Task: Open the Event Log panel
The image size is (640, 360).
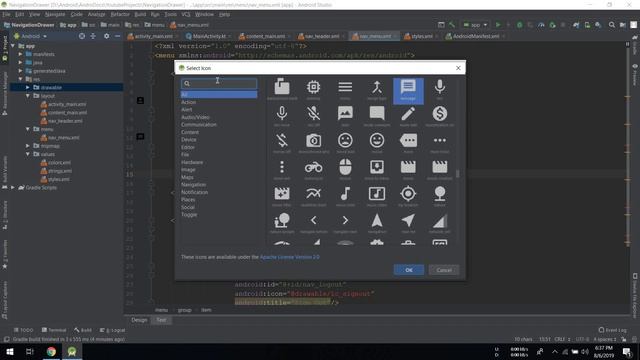Action: (612, 330)
